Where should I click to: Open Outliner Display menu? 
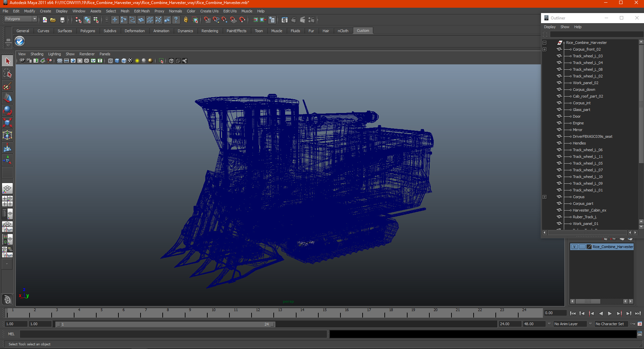(550, 27)
